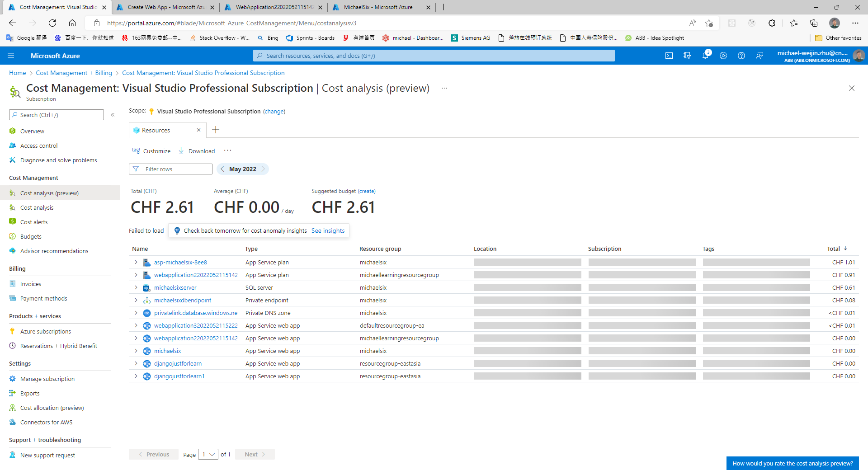Viewport: 868px width, 470px height.
Task: Click browser refresh button
Action: 52,23
